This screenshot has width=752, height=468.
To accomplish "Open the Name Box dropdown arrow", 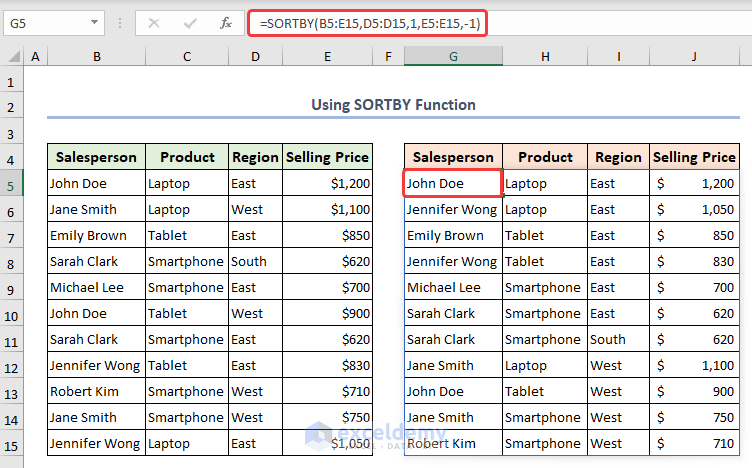I will [x=94, y=23].
